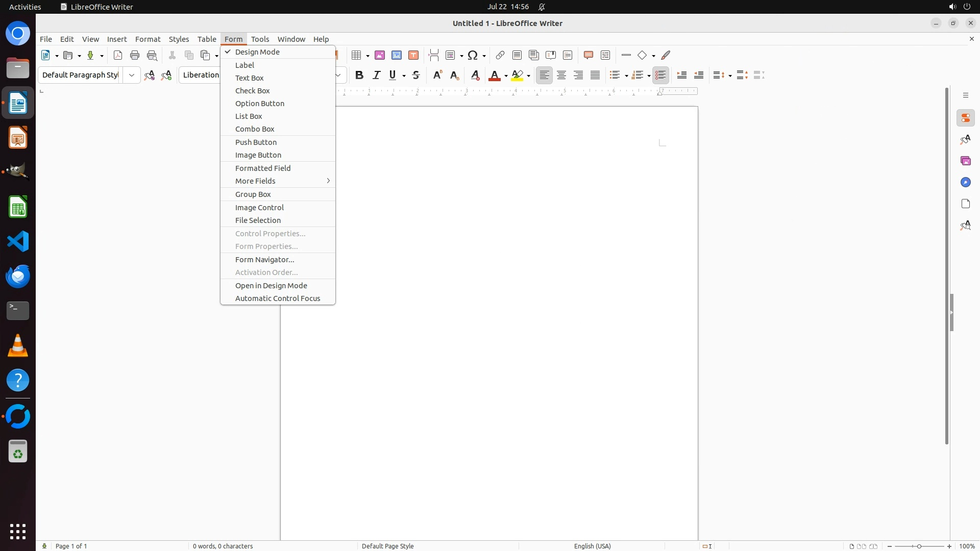Toggle Open in Design Mode option
Screen dimensions: 980x551
click(x=271, y=286)
